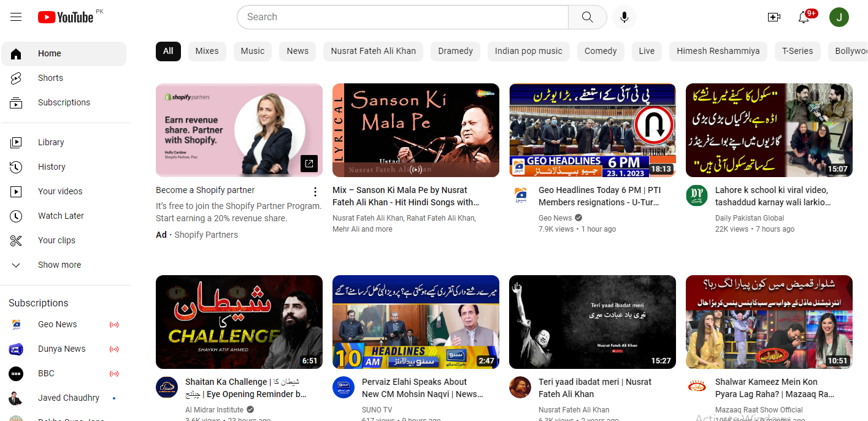Open Geo Headlines Today 6 PM title
Image resolution: width=868 pixels, height=421 pixels.
[x=600, y=196]
